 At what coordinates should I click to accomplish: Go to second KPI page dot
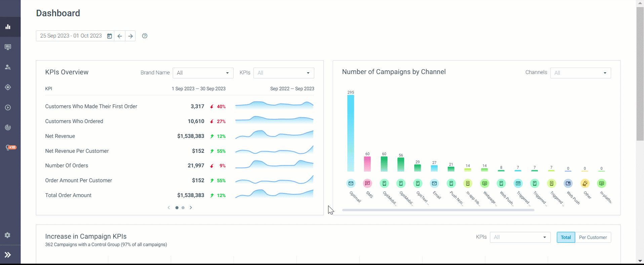click(x=183, y=208)
